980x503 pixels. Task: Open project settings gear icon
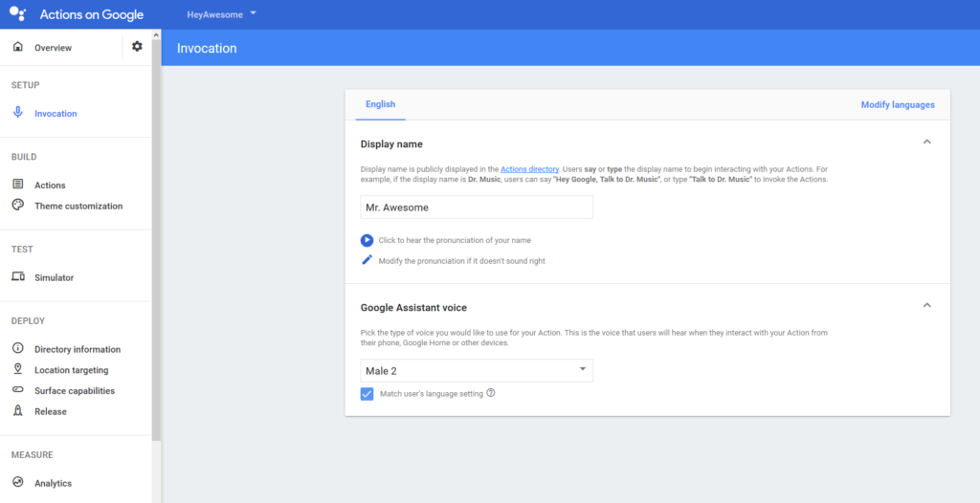click(137, 46)
